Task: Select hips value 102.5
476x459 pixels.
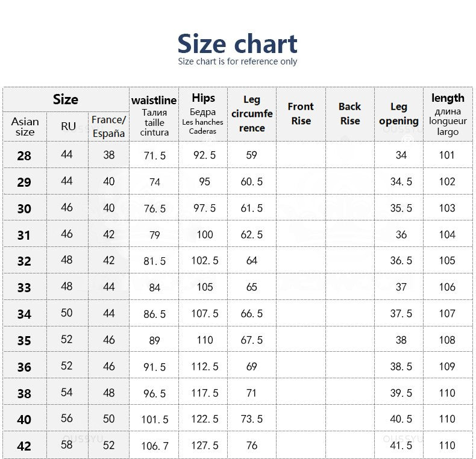Action: 205,261
